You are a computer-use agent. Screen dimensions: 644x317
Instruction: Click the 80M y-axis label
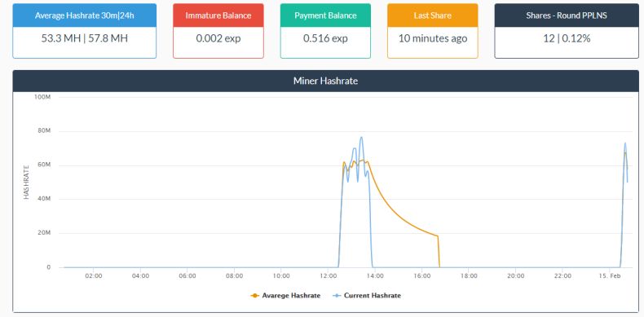pos(44,131)
